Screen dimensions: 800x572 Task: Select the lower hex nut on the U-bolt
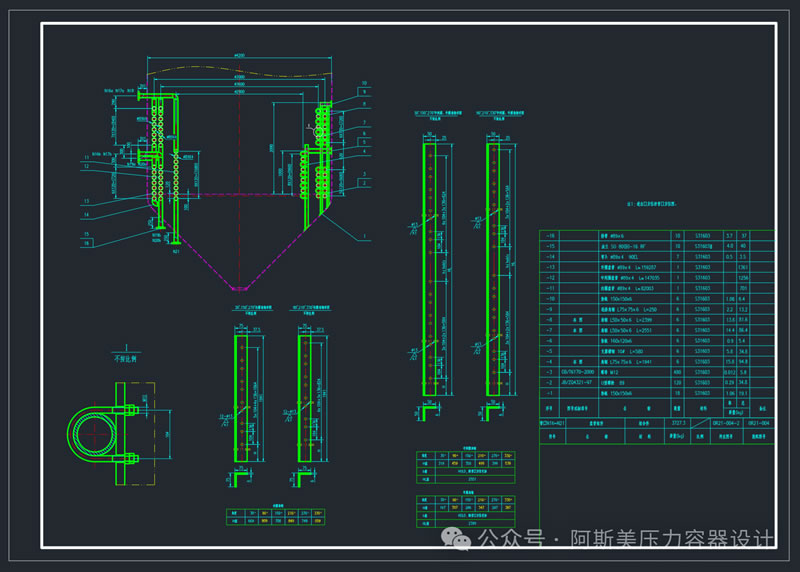tap(131, 461)
